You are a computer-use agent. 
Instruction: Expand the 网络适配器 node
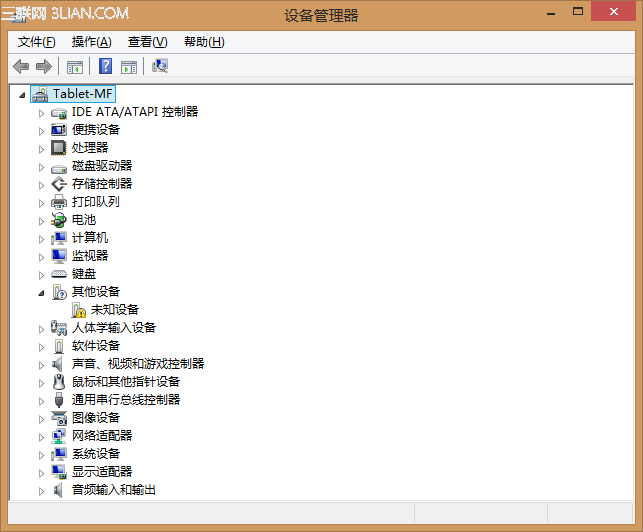[x=41, y=437]
